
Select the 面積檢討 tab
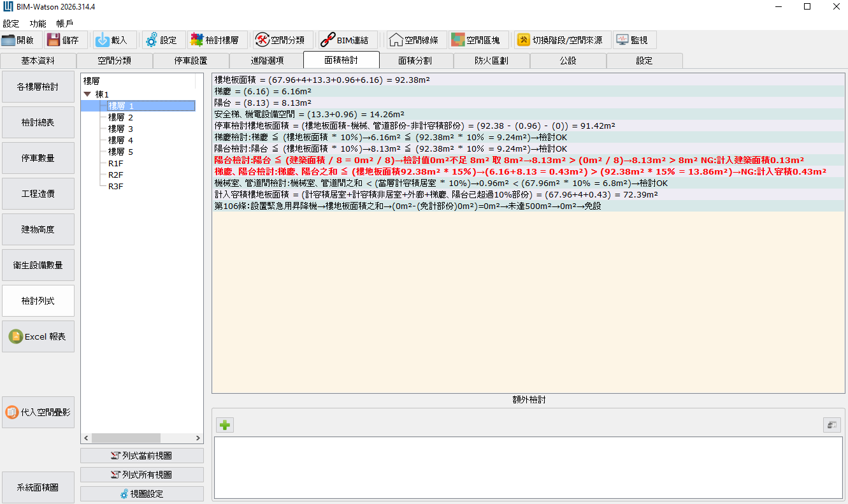[341, 60]
